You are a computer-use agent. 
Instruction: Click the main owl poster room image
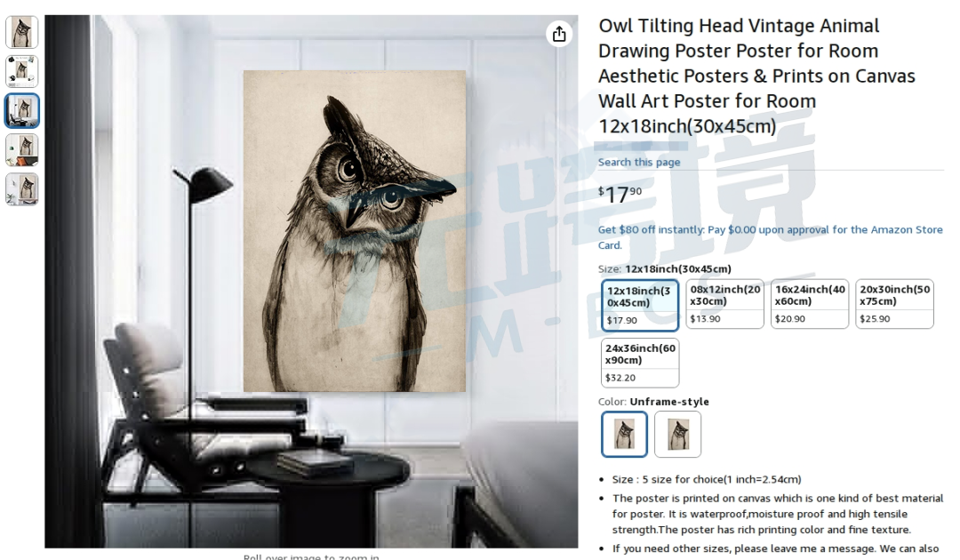(311, 282)
